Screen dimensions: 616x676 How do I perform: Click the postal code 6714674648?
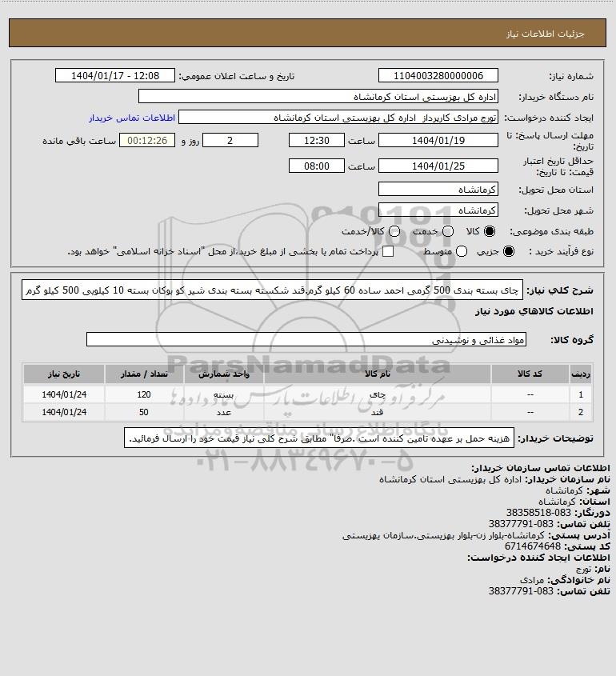click(533, 546)
